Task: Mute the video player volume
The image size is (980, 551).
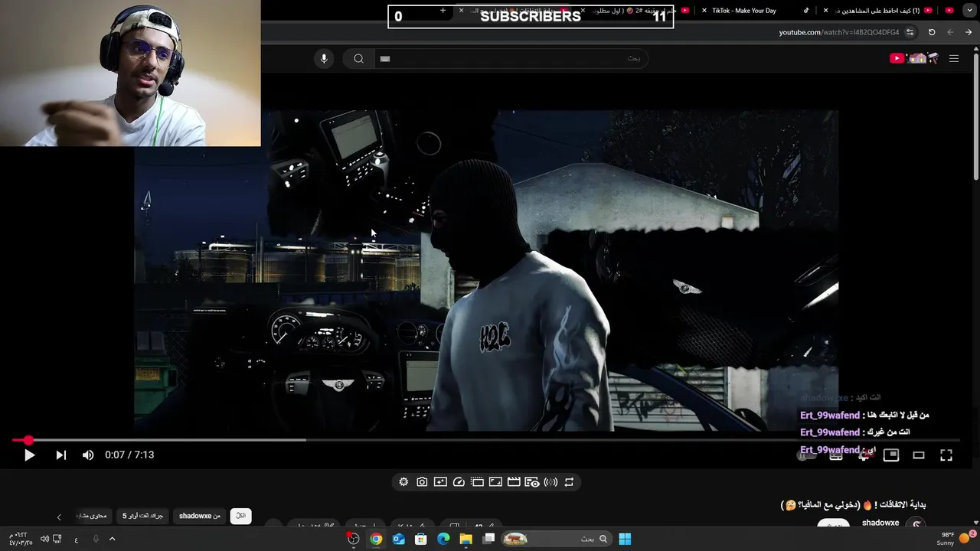Action: pyautogui.click(x=88, y=455)
